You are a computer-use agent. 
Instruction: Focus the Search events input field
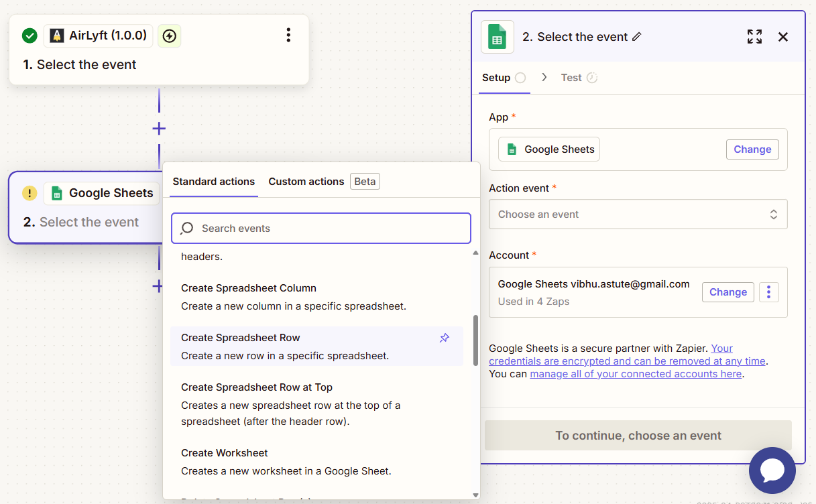(x=321, y=229)
